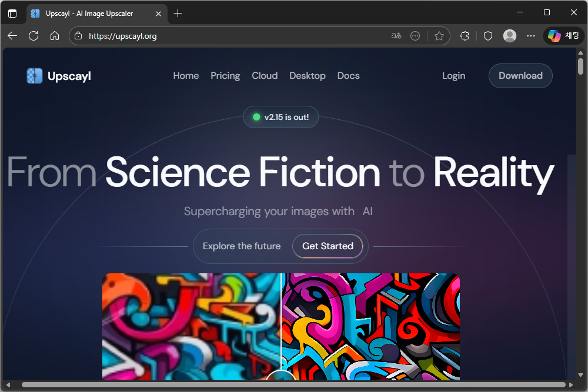Open the address bar circle dots icon
Screen dimensions: 588x392
(x=415, y=36)
